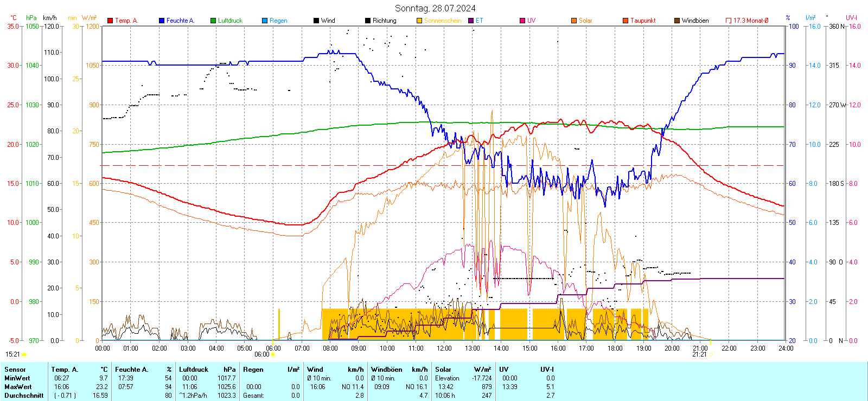
Task: Click the red Temp. A. legend swatch
Action: (x=110, y=21)
